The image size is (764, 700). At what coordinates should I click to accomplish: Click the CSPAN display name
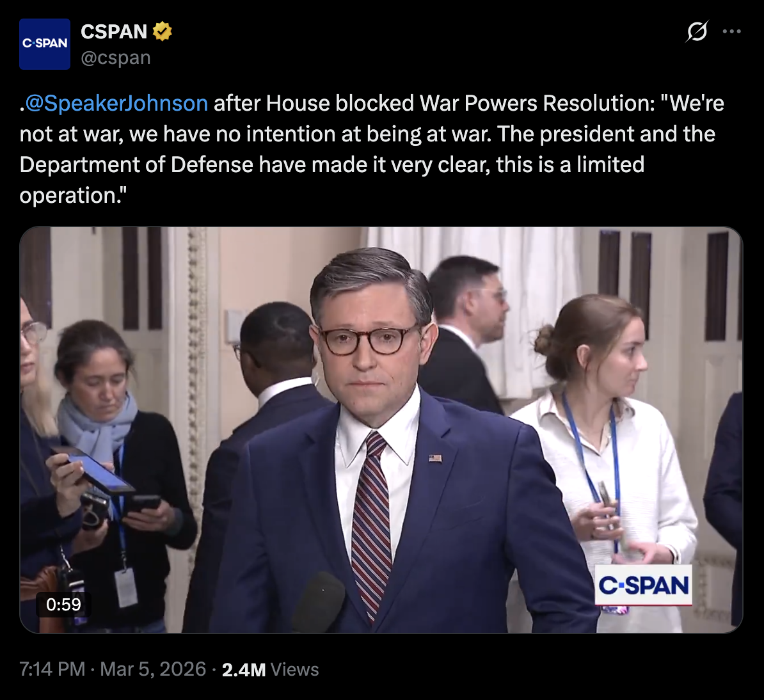[x=114, y=31]
